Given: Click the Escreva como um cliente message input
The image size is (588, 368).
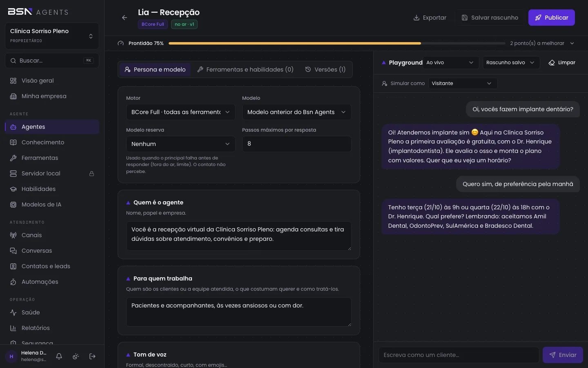Looking at the screenshot, I should pyautogui.click(x=459, y=355).
